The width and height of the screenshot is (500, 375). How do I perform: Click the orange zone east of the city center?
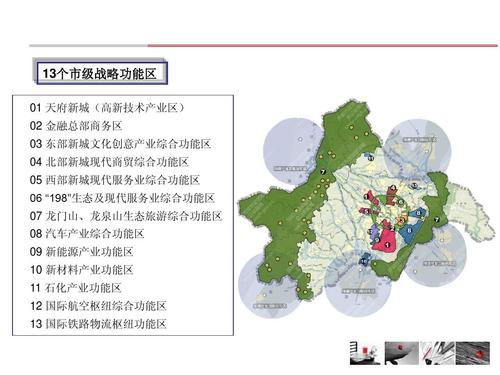point(401,221)
